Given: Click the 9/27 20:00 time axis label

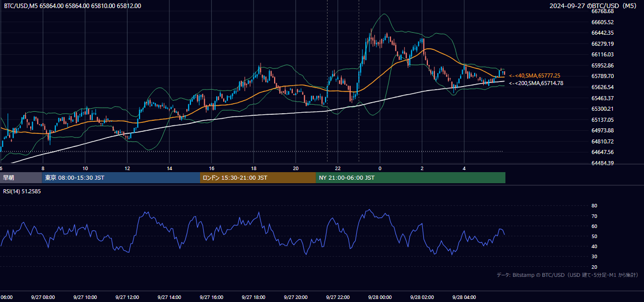Looking at the screenshot, I should click(x=295, y=297).
